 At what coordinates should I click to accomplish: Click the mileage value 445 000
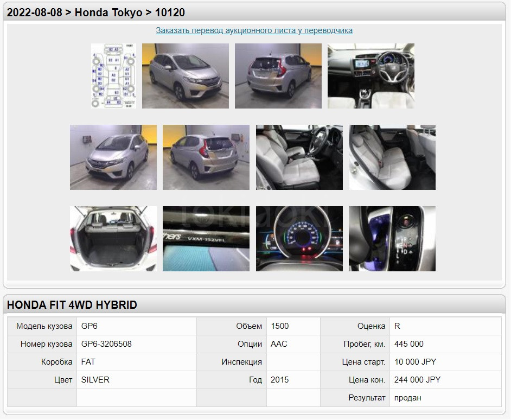(408, 344)
